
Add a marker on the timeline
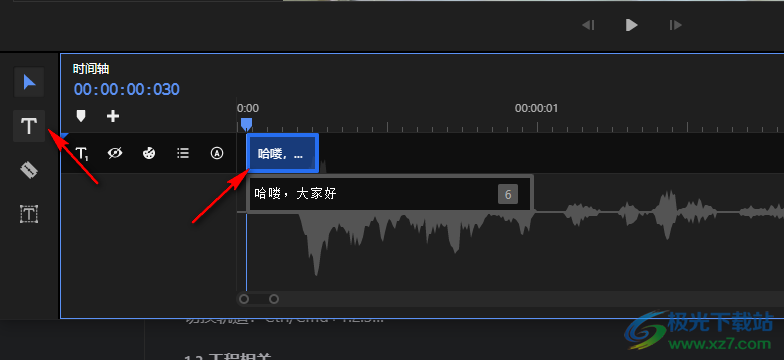(x=80, y=116)
